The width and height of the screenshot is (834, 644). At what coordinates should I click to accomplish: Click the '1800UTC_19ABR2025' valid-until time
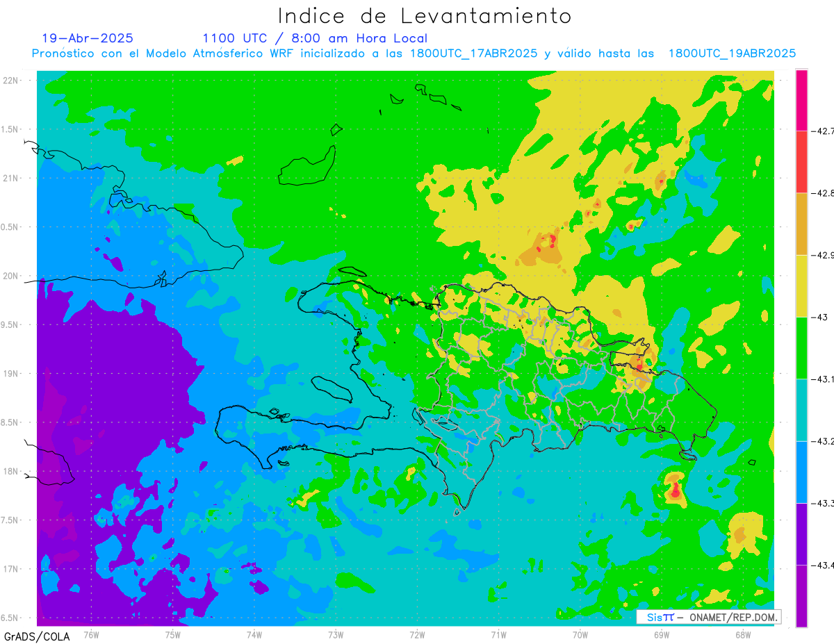[732, 53]
